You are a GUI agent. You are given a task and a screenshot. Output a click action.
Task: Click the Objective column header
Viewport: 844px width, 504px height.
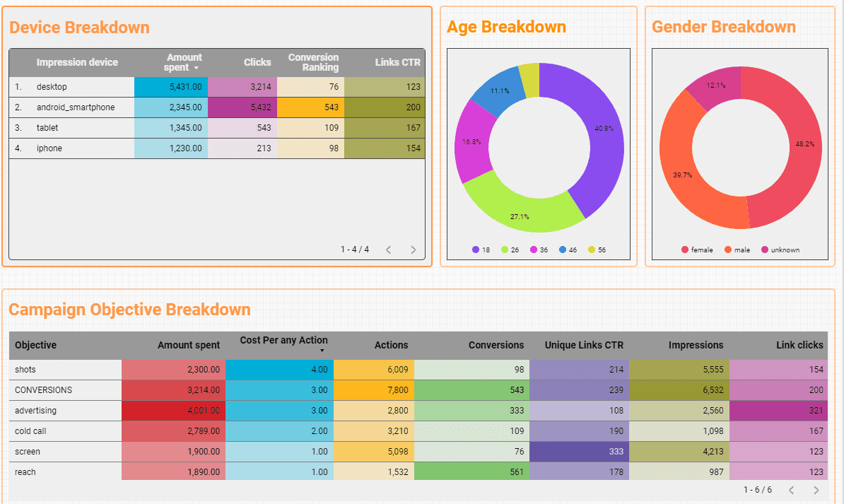[35, 345]
